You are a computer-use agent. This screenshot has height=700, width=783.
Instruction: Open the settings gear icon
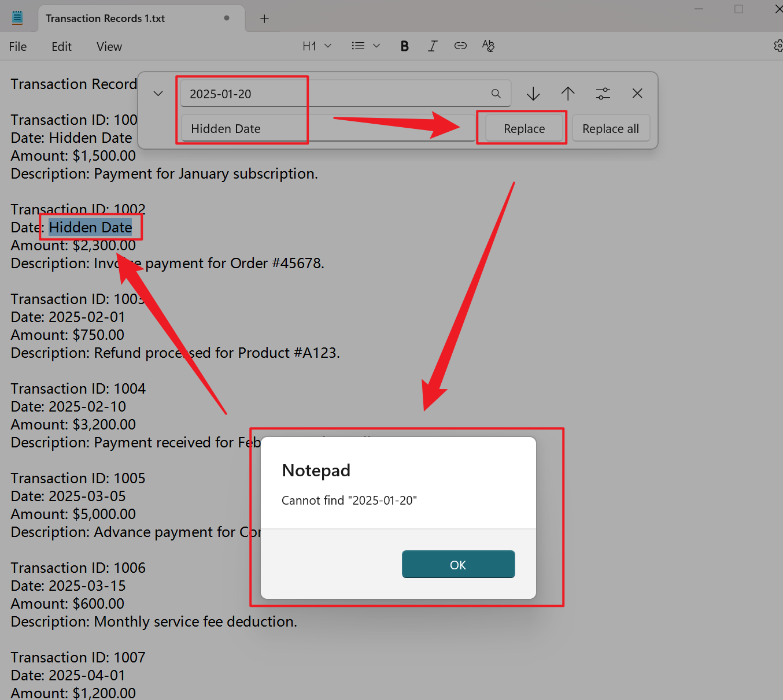pyautogui.click(x=778, y=46)
